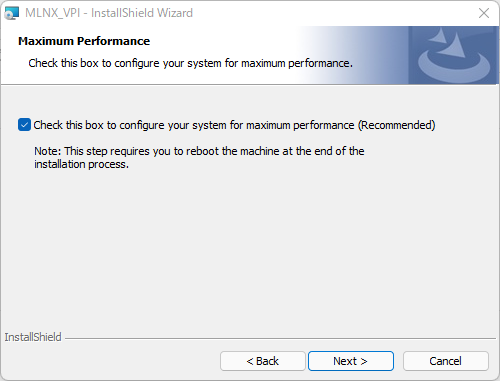This screenshot has height=381, width=500.
Task: Click the 'Maximum Performance' heading
Action: 84,41
